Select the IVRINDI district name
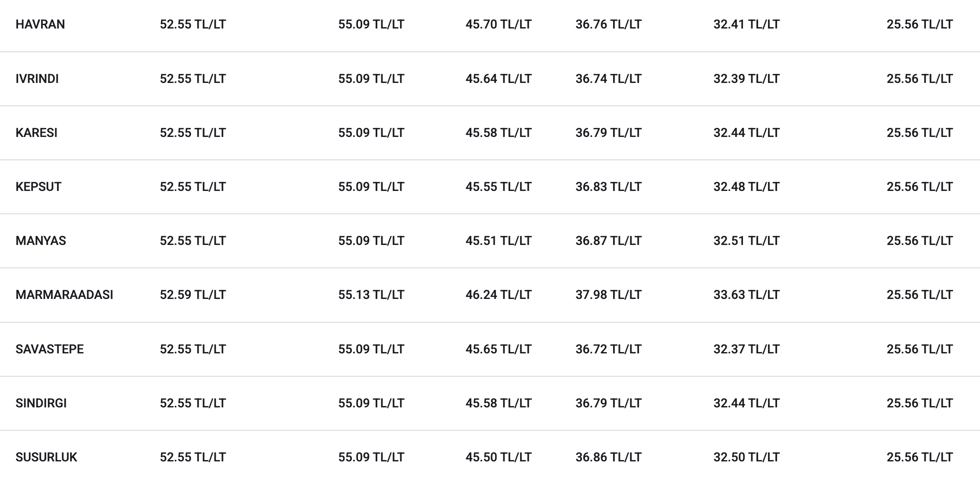The width and height of the screenshot is (980, 483). click(x=37, y=79)
